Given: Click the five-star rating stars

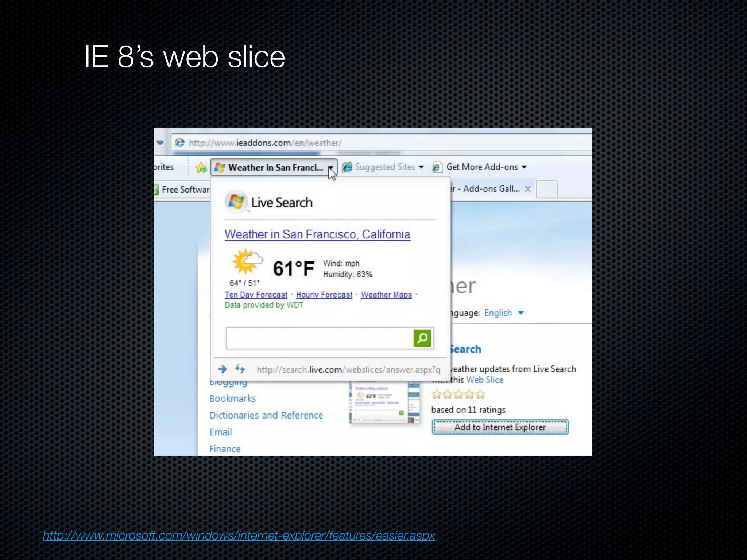Looking at the screenshot, I should (x=458, y=394).
